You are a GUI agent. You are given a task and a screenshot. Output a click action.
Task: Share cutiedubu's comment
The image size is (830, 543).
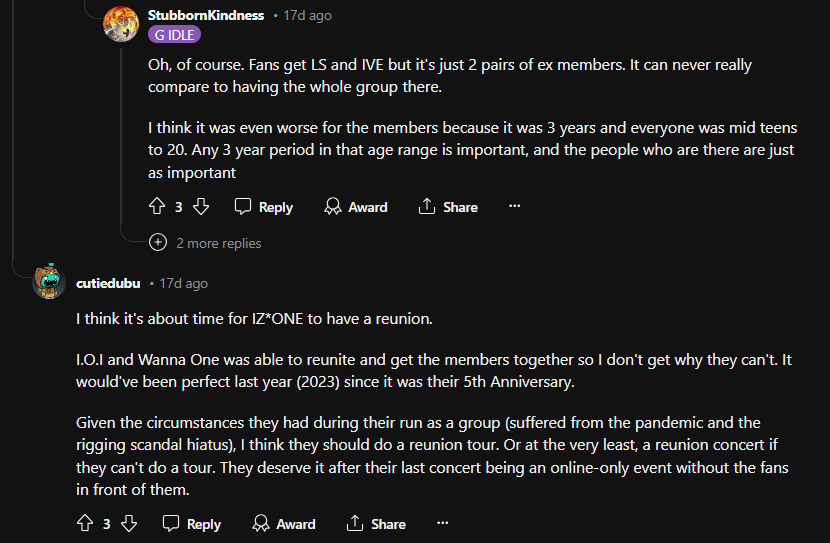coord(376,524)
